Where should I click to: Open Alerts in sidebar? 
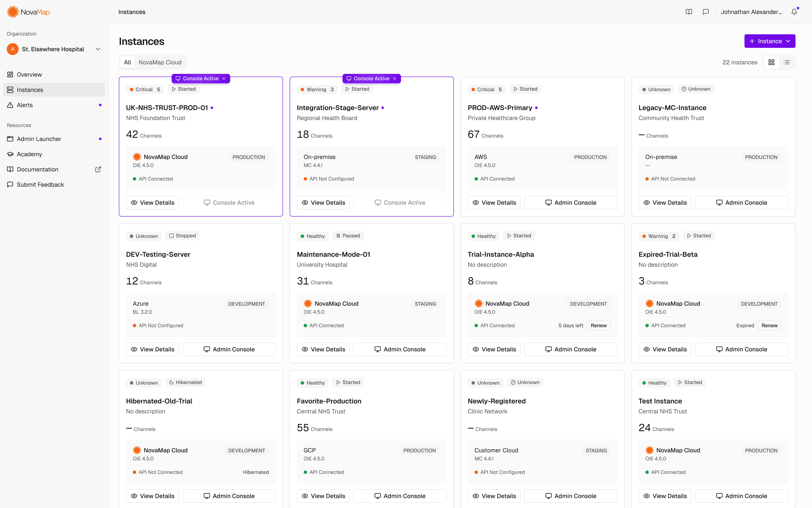click(54, 105)
